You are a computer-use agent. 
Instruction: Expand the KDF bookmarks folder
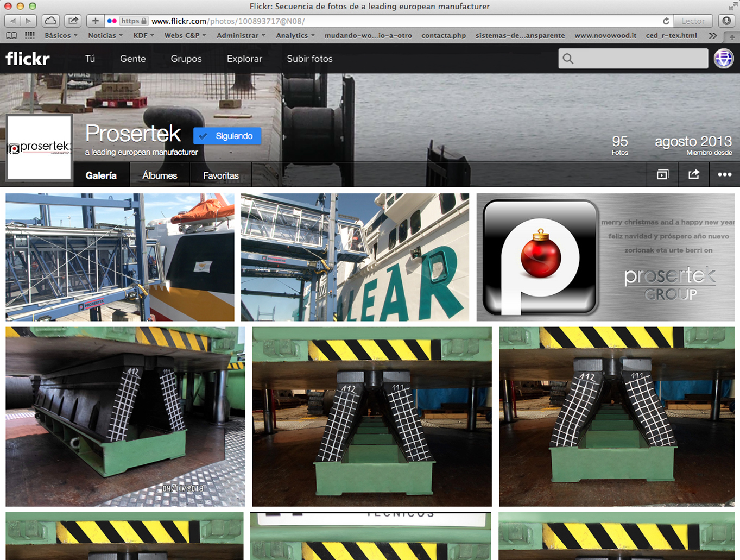point(144,35)
